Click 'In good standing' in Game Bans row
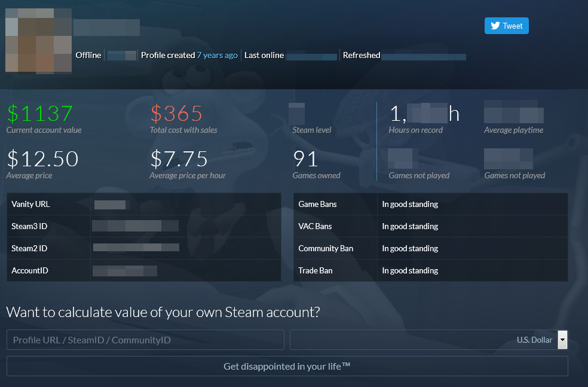This screenshot has width=588, height=387. coord(410,204)
